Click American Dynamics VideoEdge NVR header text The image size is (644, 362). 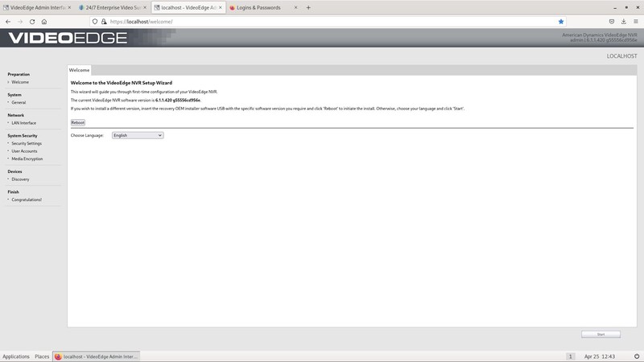(600, 35)
